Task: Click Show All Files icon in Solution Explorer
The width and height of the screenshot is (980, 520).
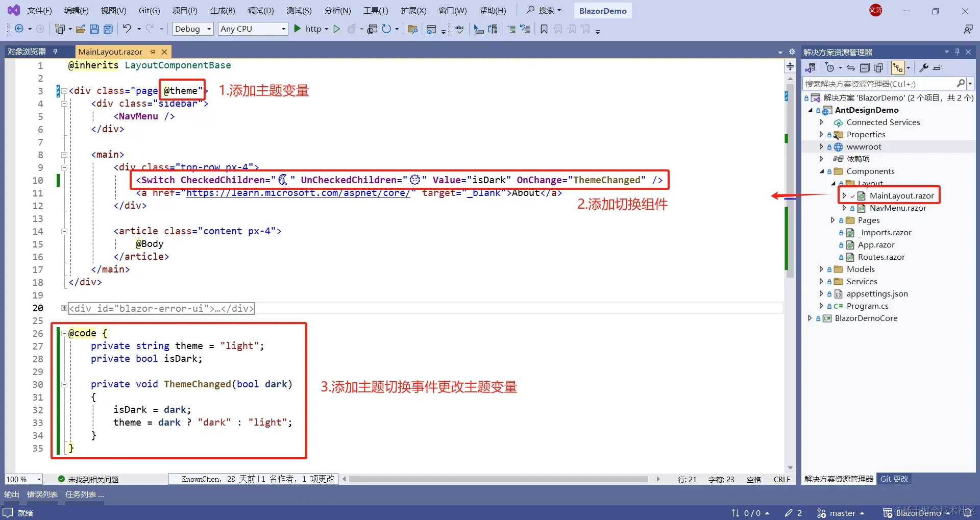Action: coord(878,68)
